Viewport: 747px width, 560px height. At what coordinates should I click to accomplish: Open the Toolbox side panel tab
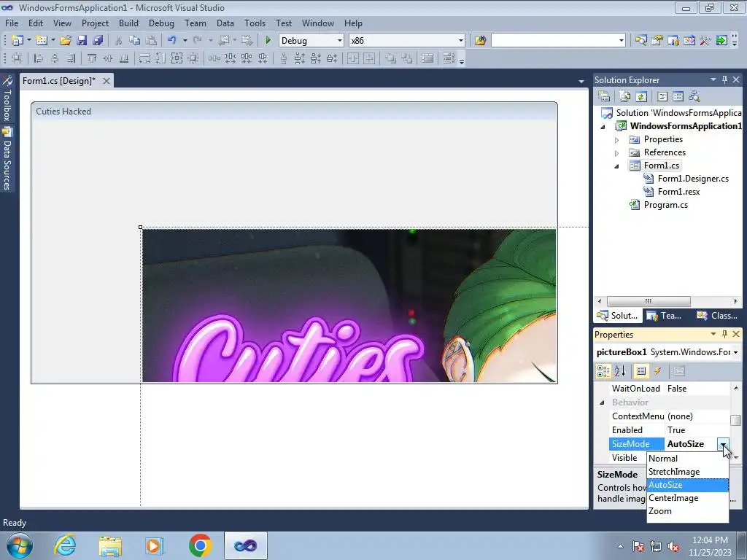pos(7,99)
